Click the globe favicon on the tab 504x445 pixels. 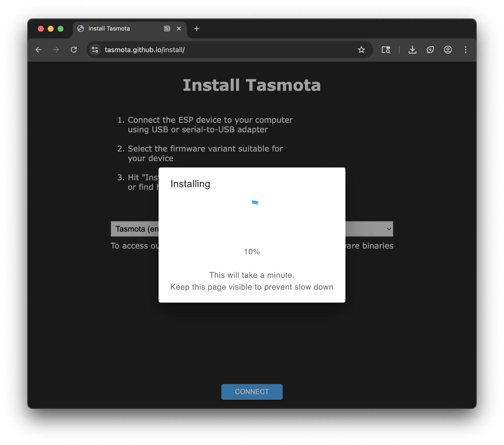[81, 29]
